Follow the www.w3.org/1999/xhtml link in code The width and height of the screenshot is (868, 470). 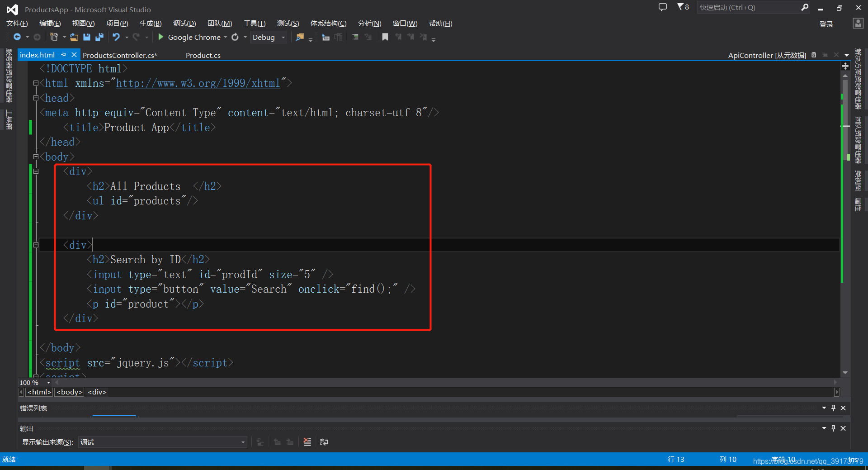[198, 83]
